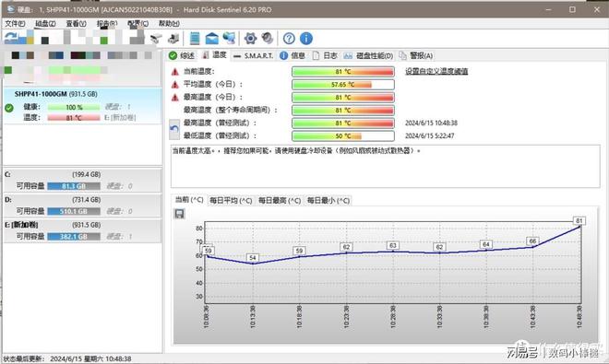Switch to the S.M.A.R.T. tab
Viewport: 609px width, 364px height.
click(x=254, y=56)
